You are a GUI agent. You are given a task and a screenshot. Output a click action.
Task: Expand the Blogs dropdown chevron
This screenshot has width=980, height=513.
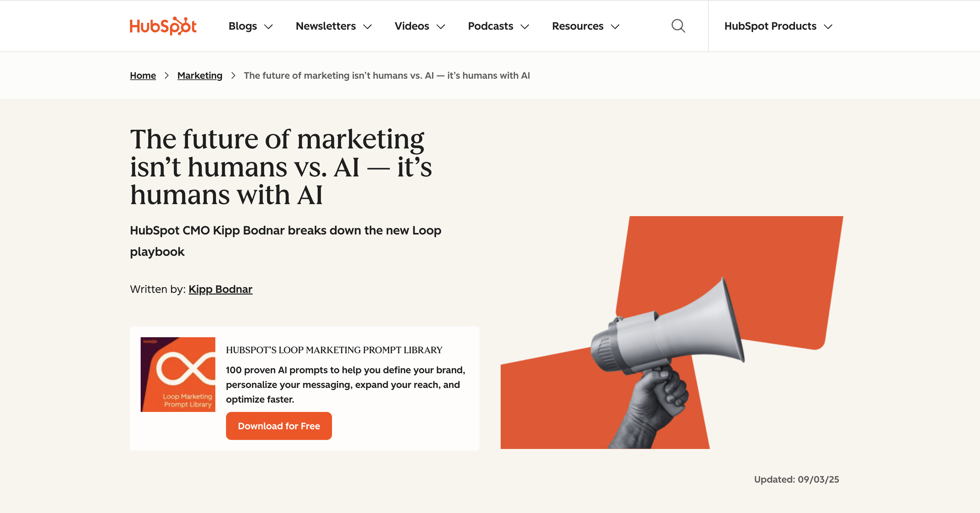pos(269,27)
